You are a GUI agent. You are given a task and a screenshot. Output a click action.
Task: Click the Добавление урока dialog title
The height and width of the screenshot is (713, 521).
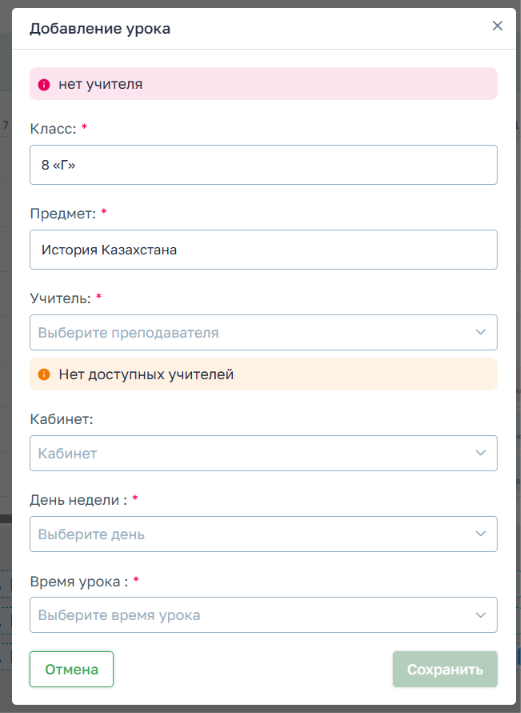[100, 29]
